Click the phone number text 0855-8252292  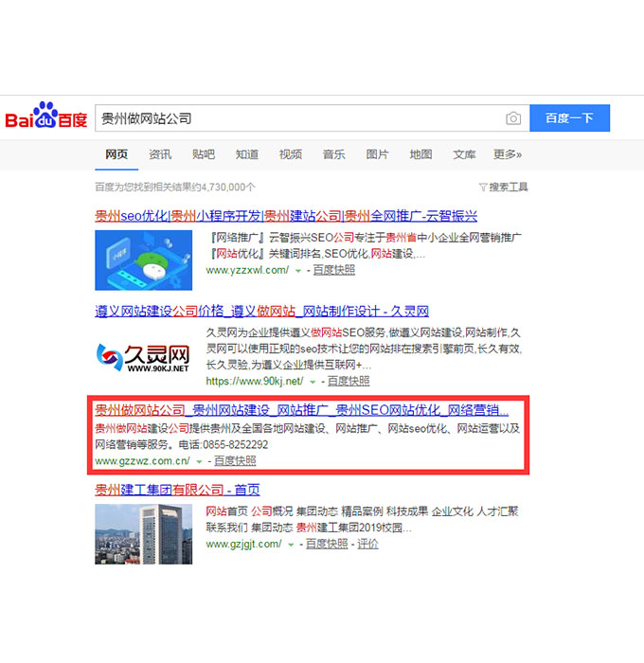tap(236, 445)
